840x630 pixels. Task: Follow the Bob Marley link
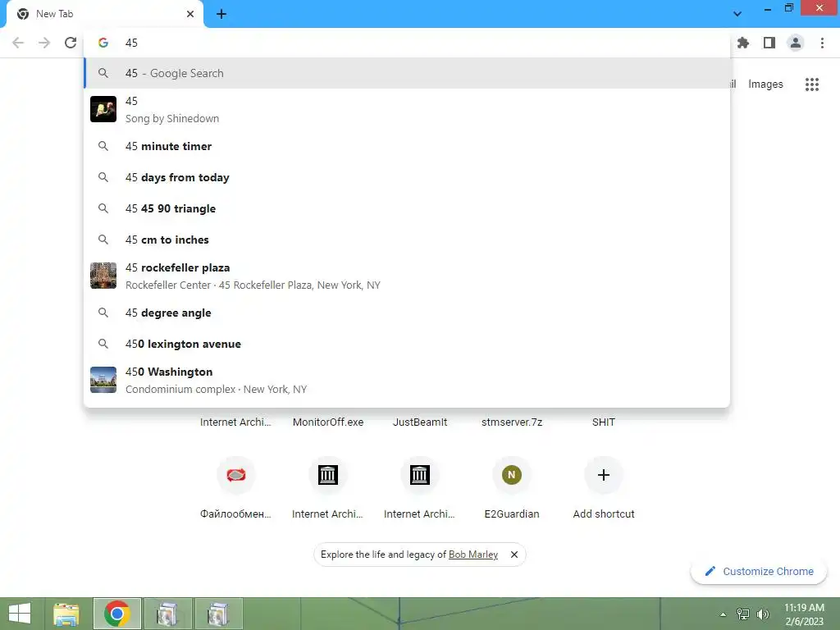point(473,555)
